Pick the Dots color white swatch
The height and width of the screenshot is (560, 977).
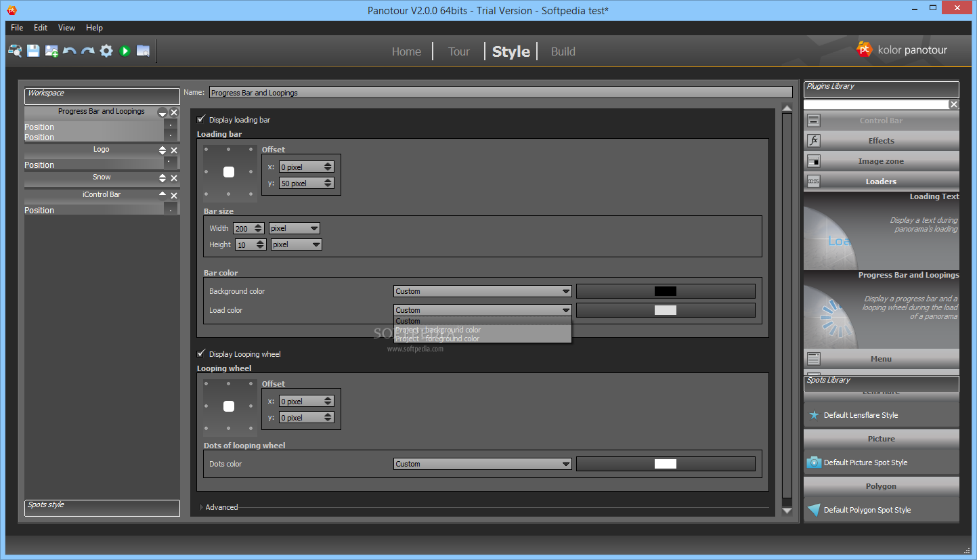[x=666, y=464]
